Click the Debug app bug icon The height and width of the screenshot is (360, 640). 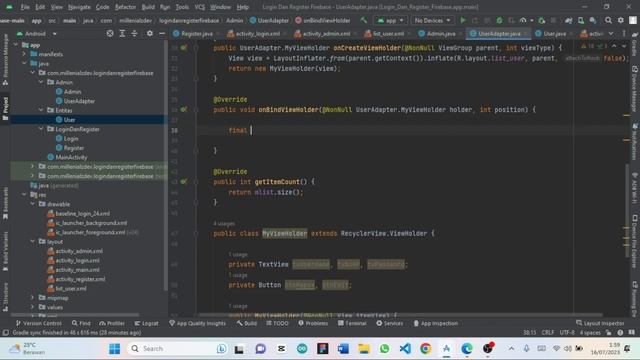499,20
